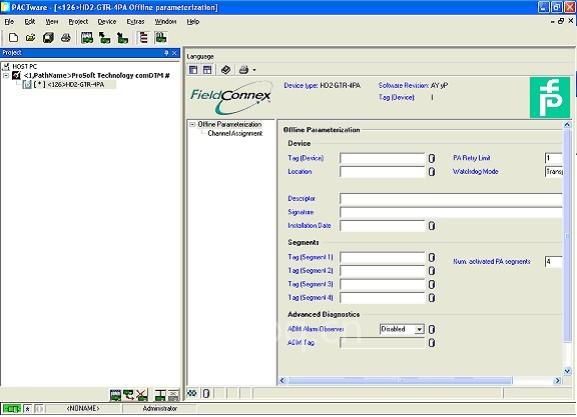The height and width of the screenshot is (417, 577).
Task: Open the DTM printer dropdown arrow
Action: [x=254, y=70]
